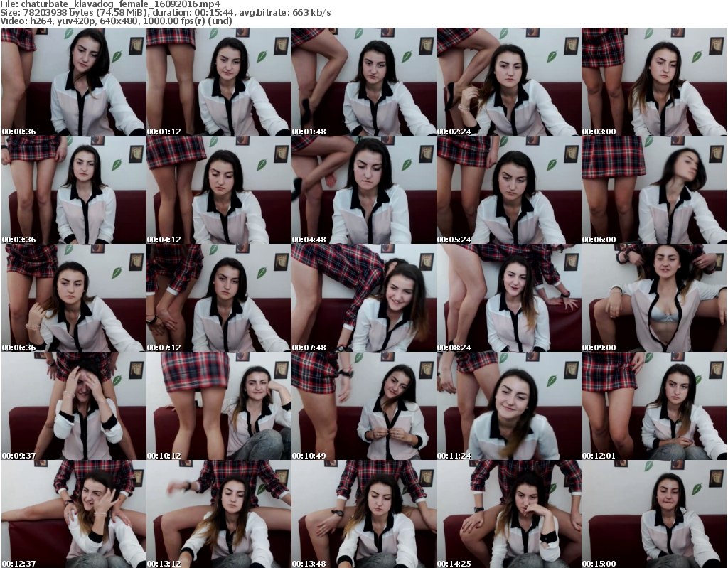Select the frame labeled 00:07:12
This screenshot has height=568, width=728.
point(219,298)
